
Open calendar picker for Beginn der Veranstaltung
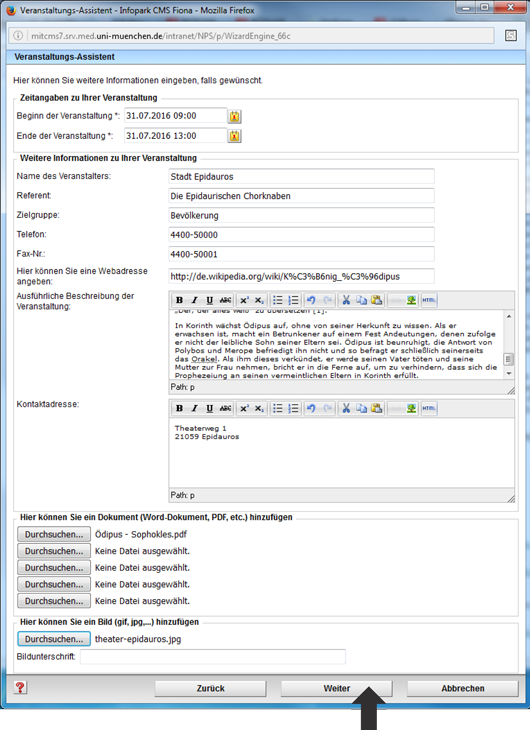234,116
